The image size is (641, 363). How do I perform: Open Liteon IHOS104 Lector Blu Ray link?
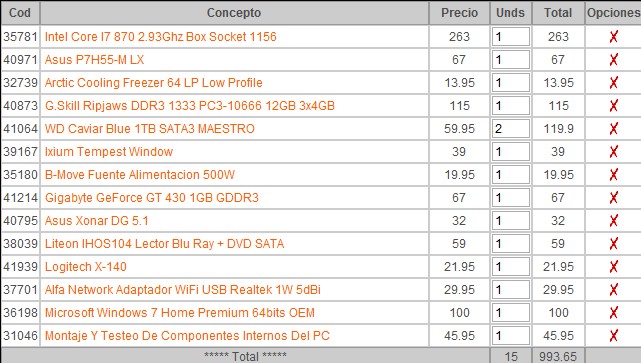pyautogui.click(x=164, y=244)
